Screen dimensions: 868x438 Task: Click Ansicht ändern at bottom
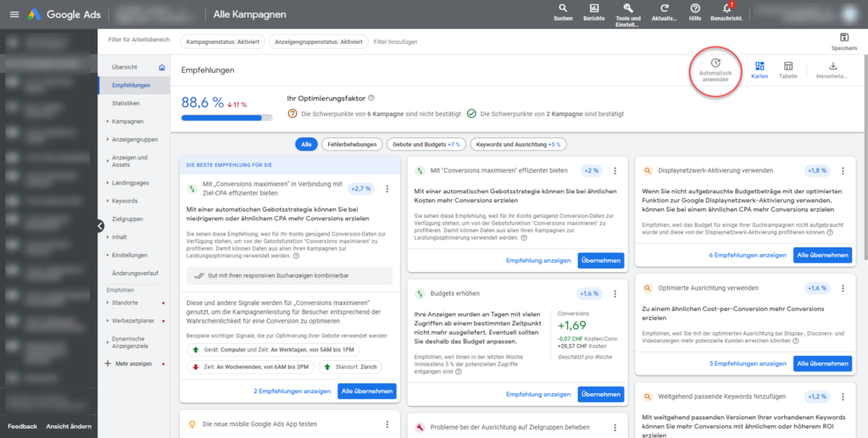tap(69, 426)
